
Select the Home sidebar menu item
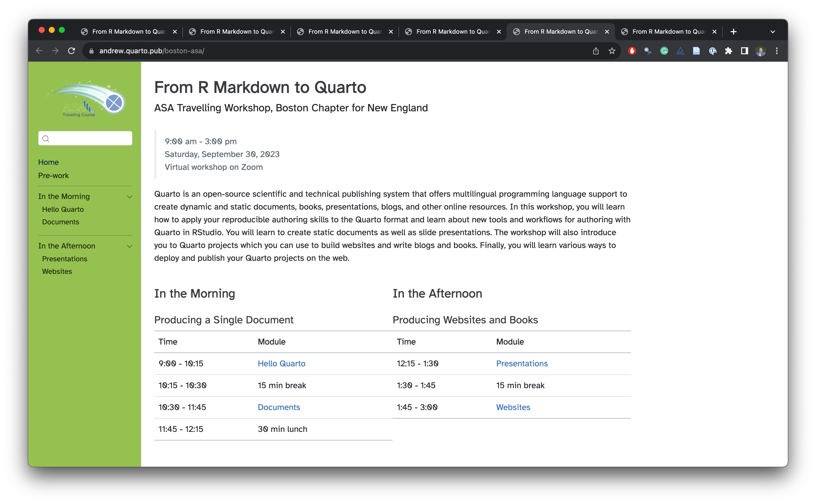(x=48, y=163)
